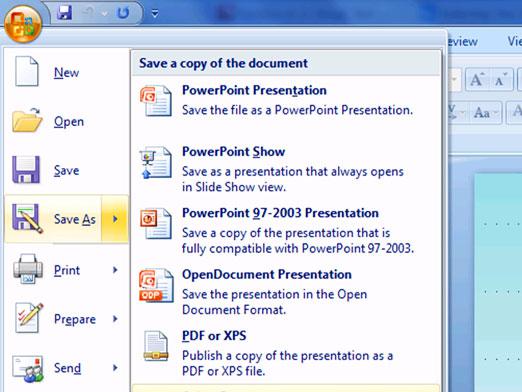Click the ODP OpenDocument file icon
522x392 pixels.
pos(156,286)
